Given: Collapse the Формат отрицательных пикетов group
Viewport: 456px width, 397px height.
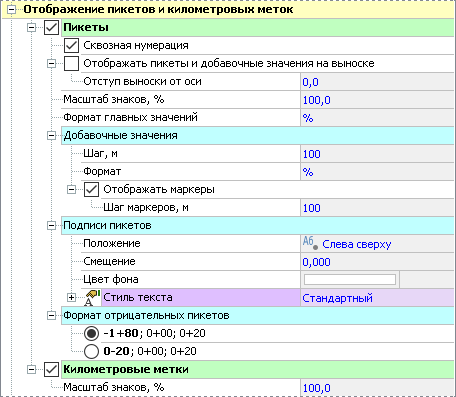Looking at the screenshot, I should 51,315.
